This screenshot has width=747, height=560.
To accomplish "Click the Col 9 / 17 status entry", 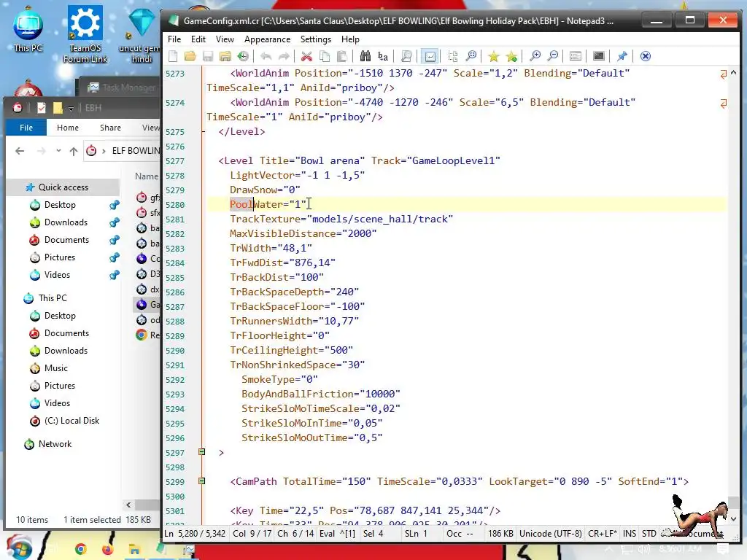I will pos(252,534).
